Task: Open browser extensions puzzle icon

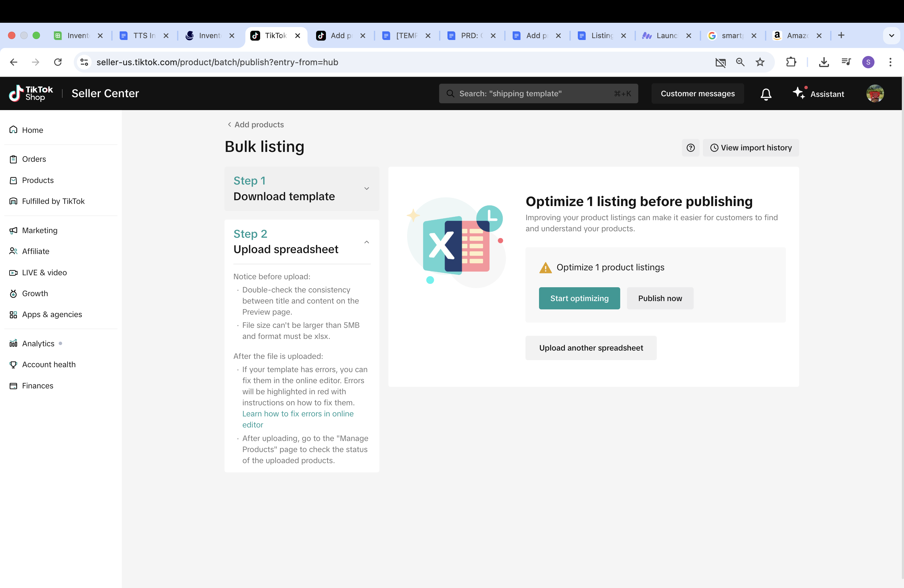Action: point(791,62)
